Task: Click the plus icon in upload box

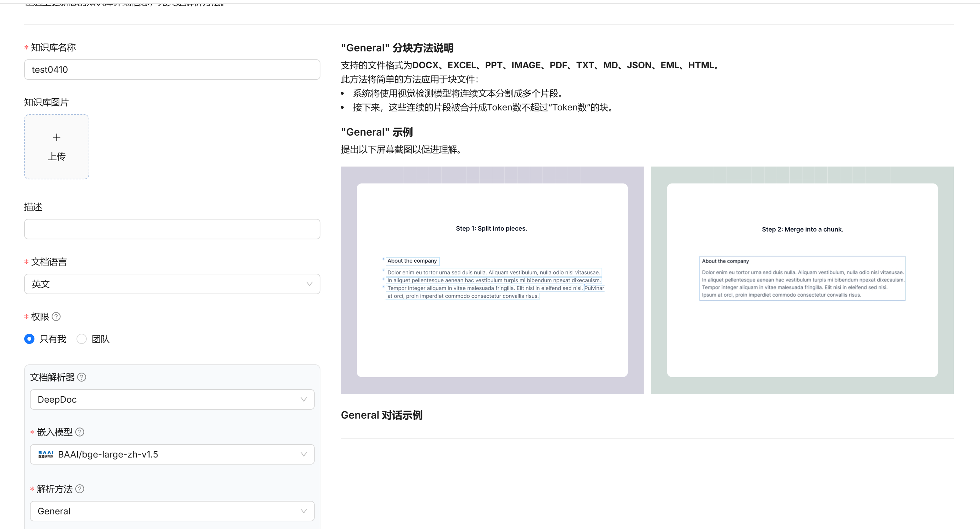Action: (x=57, y=137)
